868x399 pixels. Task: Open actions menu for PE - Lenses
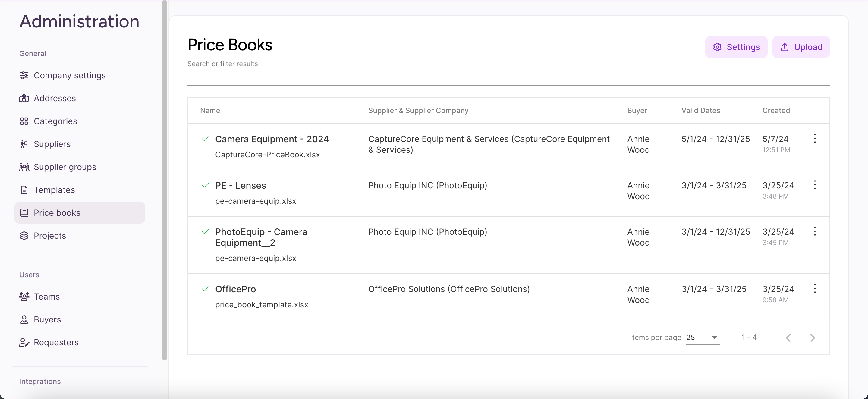coord(815,185)
